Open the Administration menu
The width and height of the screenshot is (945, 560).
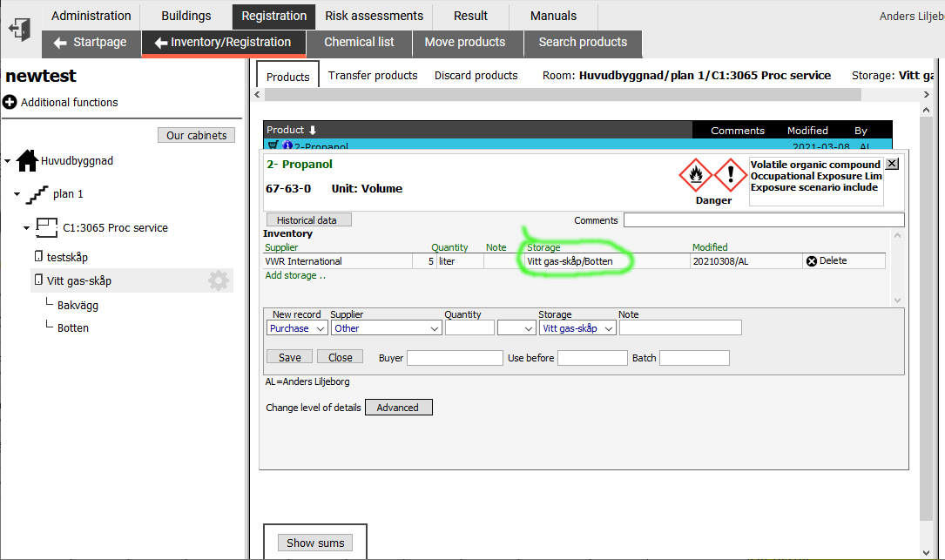[x=91, y=16]
